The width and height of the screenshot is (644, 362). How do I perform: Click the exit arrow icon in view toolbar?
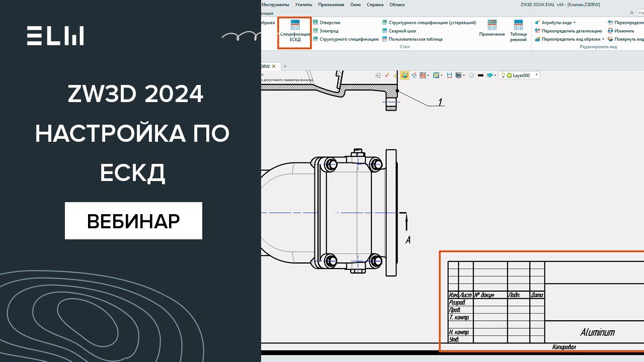[378, 75]
